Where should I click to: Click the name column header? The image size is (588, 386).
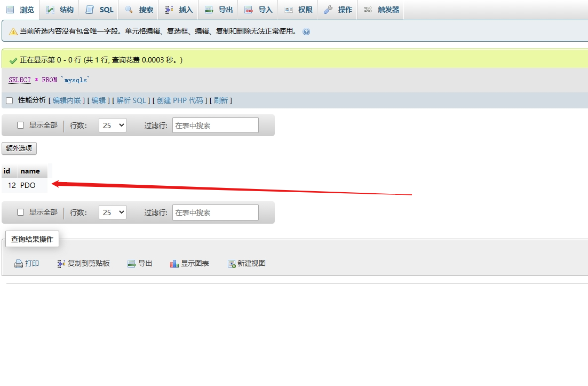(30, 171)
